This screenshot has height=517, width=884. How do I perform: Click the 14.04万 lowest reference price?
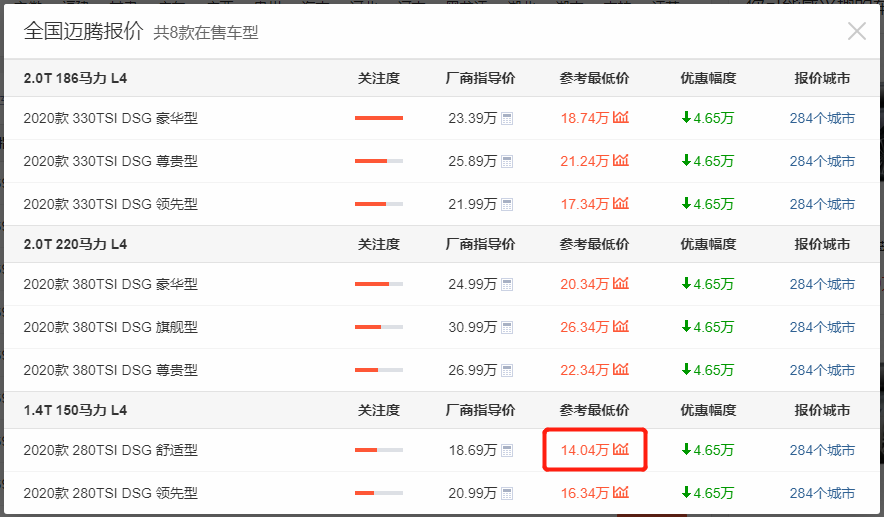coord(585,450)
